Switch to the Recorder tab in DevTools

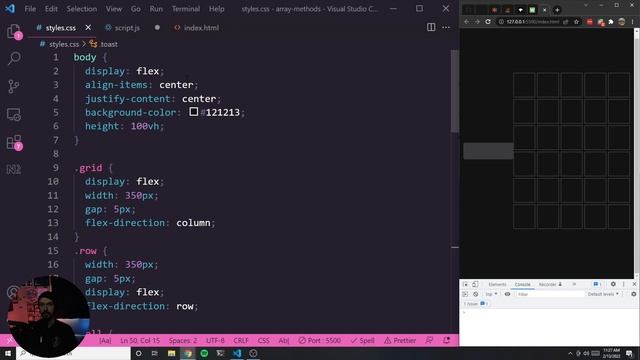[550, 284]
